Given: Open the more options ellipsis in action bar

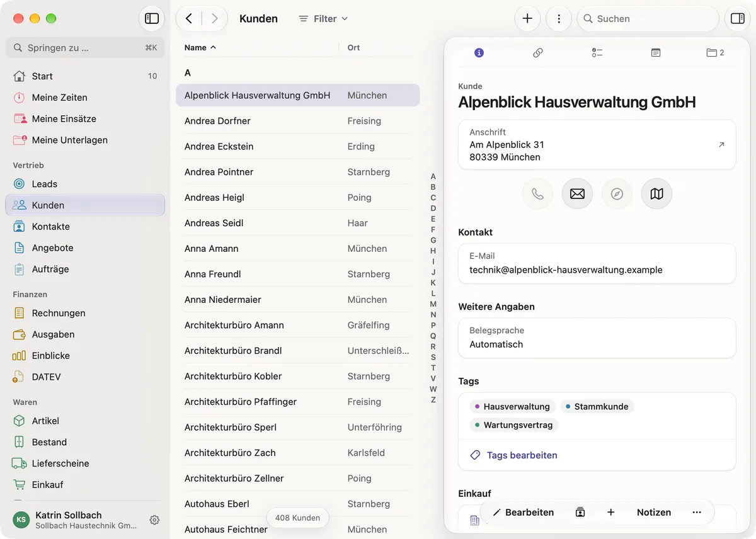Looking at the screenshot, I should click(x=696, y=513).
